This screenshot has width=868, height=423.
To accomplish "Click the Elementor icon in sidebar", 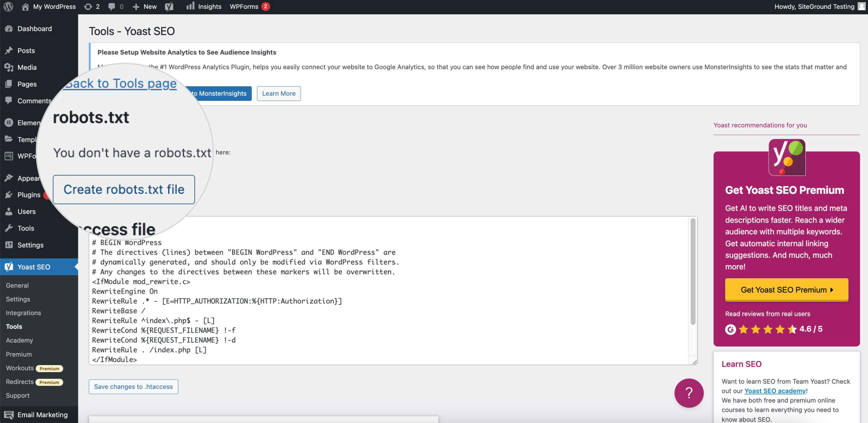I will click(9, 123).
